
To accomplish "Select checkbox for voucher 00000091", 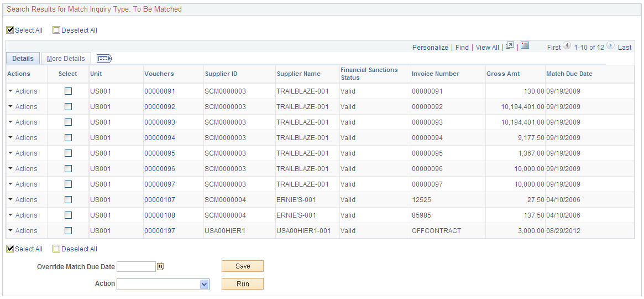I will pyautogui.click(x=68, y=91).
